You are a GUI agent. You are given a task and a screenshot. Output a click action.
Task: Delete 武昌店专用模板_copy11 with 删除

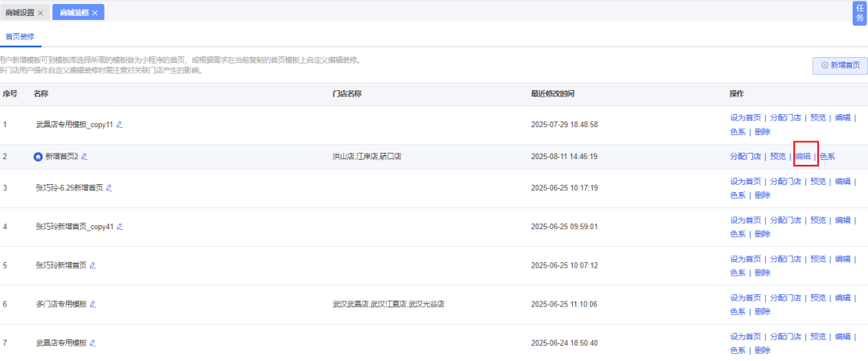pyautogui.click(x=762, y=132)
